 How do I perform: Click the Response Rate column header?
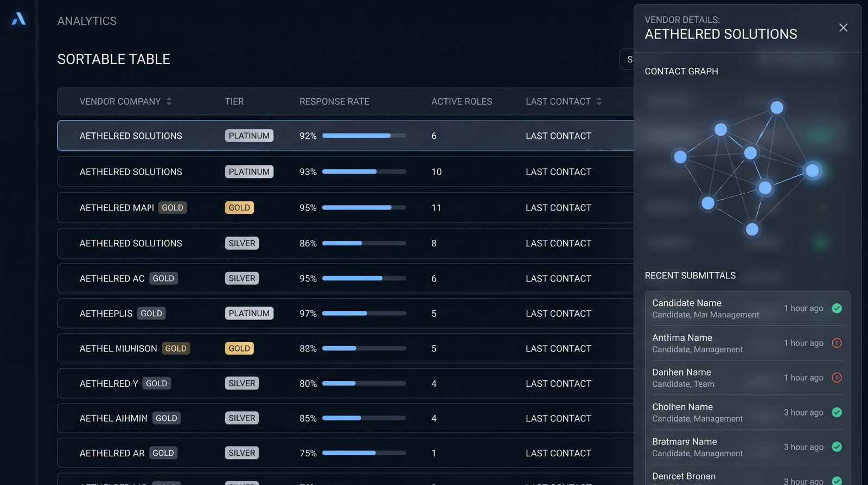click(334, 101)
